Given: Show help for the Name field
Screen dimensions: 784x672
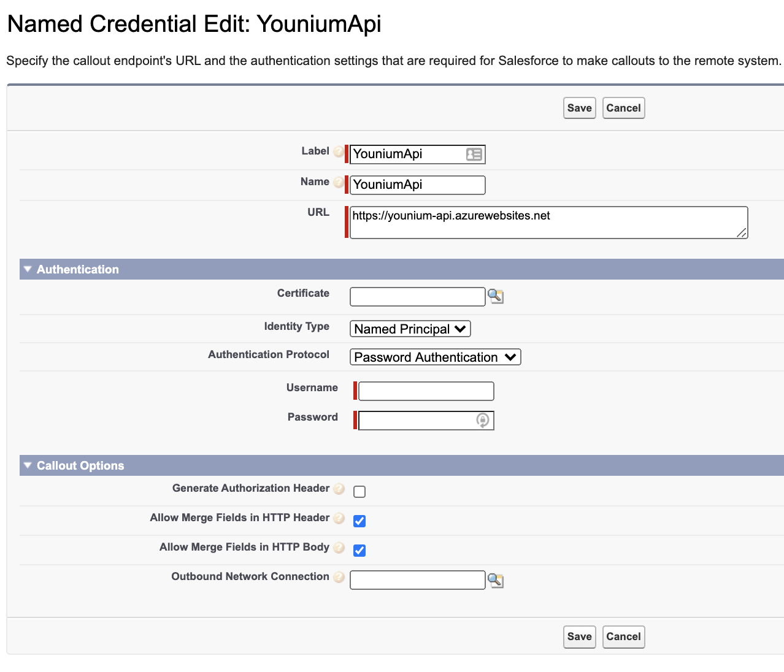Looking at the screenshot, I should click(339, 182).
